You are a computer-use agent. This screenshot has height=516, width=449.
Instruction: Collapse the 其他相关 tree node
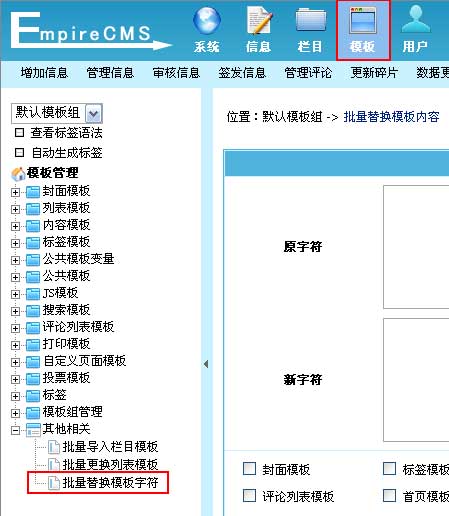click(x=15, y=430)
